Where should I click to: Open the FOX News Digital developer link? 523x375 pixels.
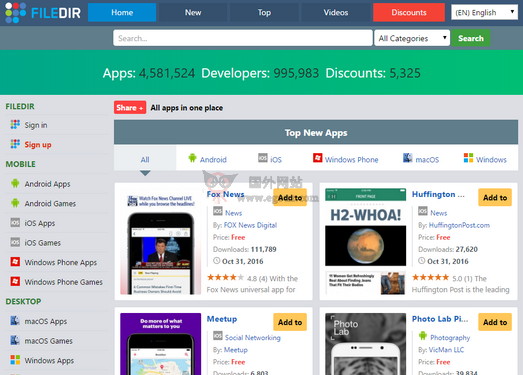click(250, 225)
